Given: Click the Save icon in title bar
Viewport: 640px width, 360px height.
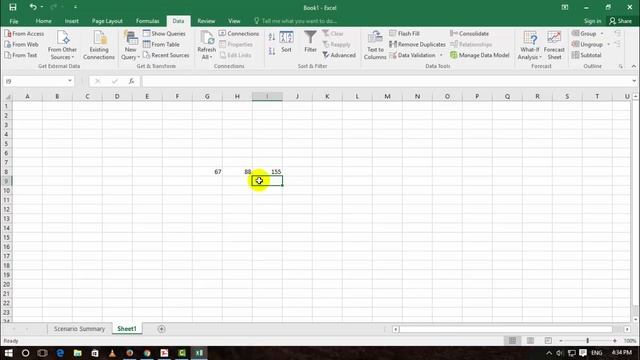Looking at the screenshot, I should [x=13, y=7].
